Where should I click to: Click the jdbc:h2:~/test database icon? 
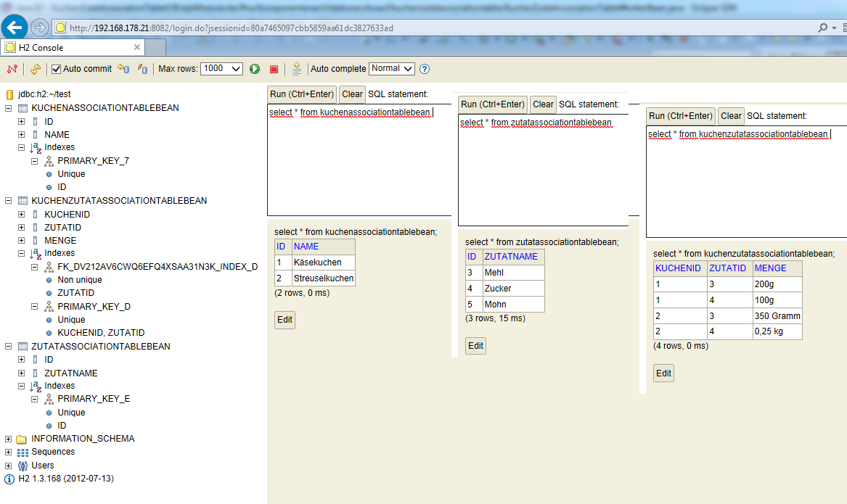pyautogui.click(x=9, y=94)
